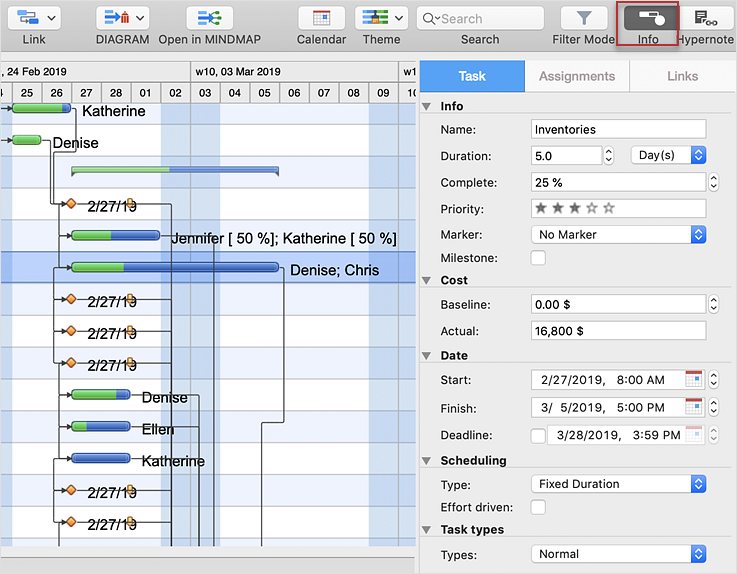Switch to the Links tab
The height and width of the screenshot is (574, 737).
[x=683, y=76]
